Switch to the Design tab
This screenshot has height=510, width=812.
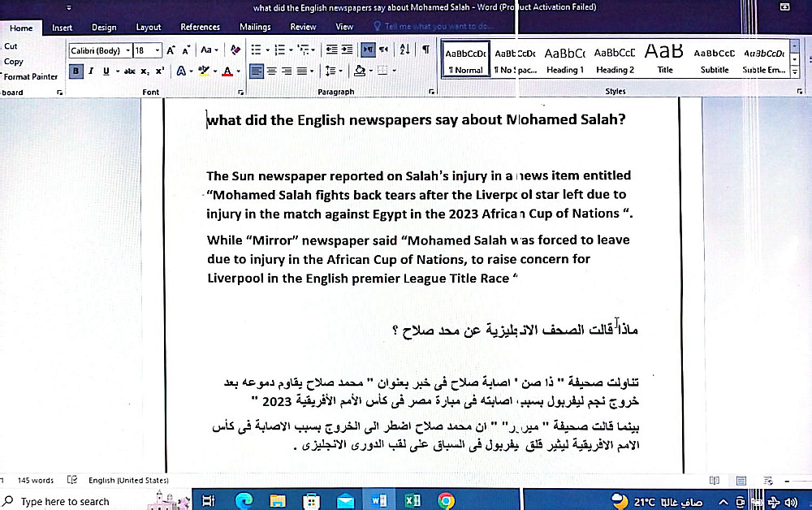click(104, 28)
